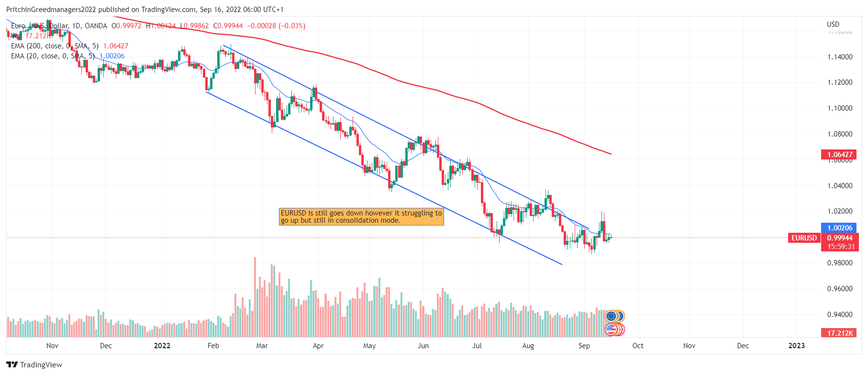Viewport: 868px width, 375px height.
Task: Click the Oct label on the time axis
Action: 638,346
